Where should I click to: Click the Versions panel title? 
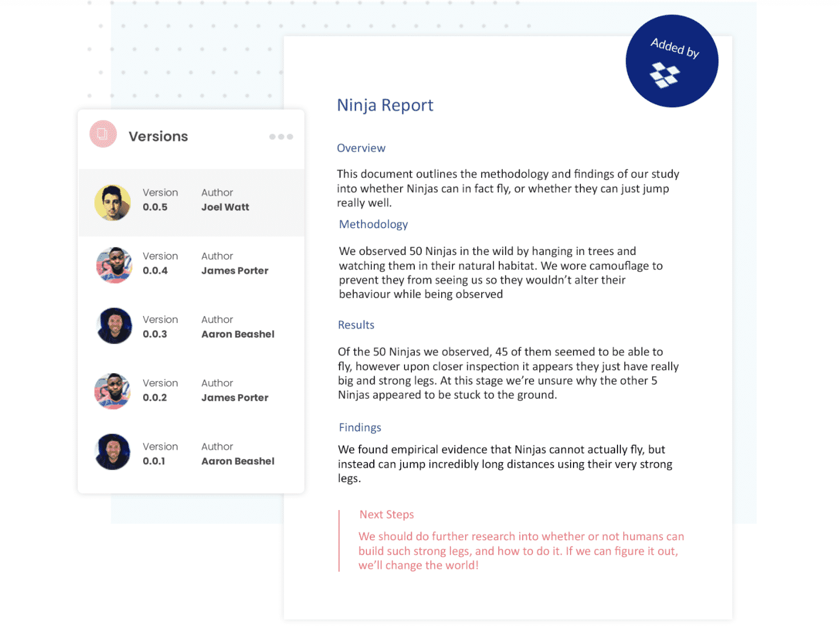click(158, 137)
